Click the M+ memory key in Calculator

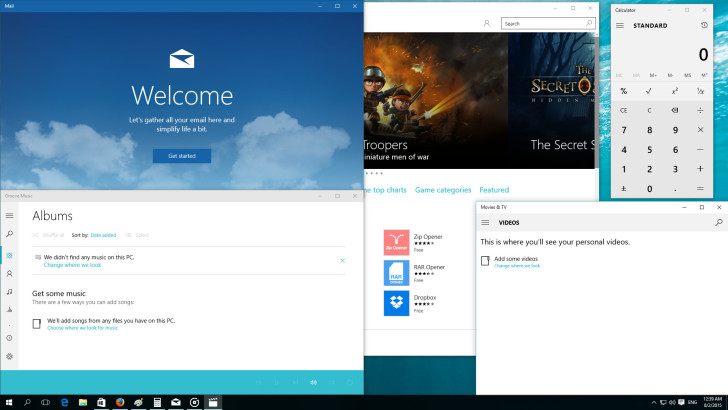click(x=653, y=75)
